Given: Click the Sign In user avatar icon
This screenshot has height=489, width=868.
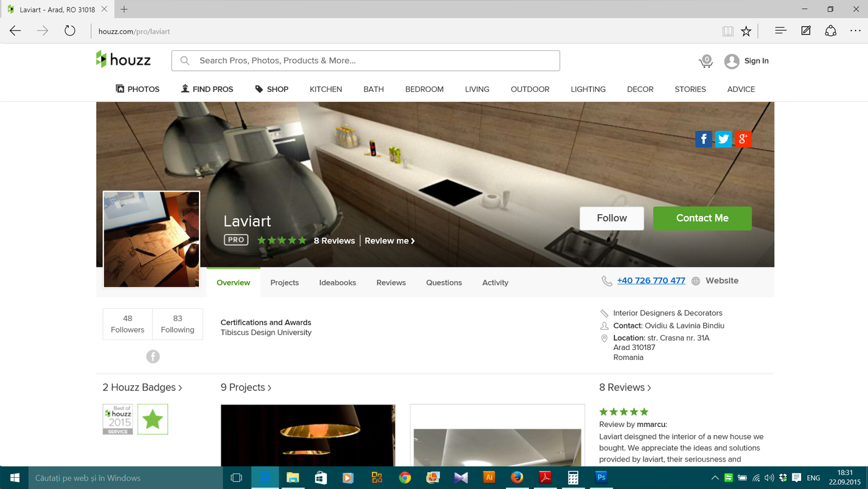Looking at the screenshot, I should point(732,61).
